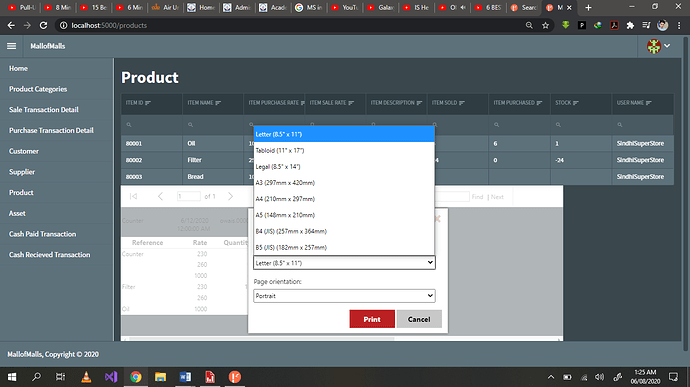Open Purchase Transaction Detail page
Viewport: 690px width, 387px height.
coord(51,130)
